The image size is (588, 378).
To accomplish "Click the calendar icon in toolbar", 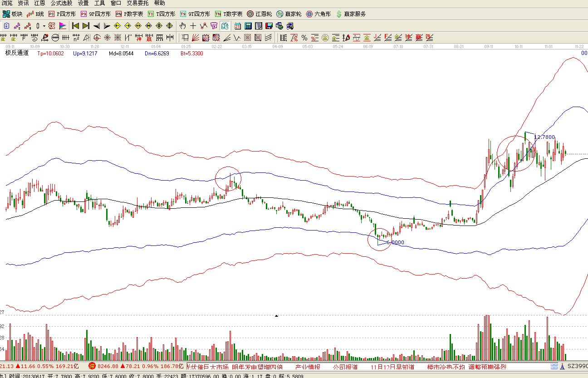I will click(237, 26).
